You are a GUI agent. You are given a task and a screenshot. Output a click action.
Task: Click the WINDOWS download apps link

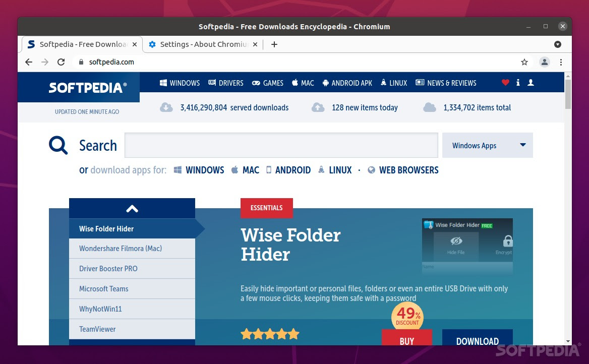[x=205, y=170]
